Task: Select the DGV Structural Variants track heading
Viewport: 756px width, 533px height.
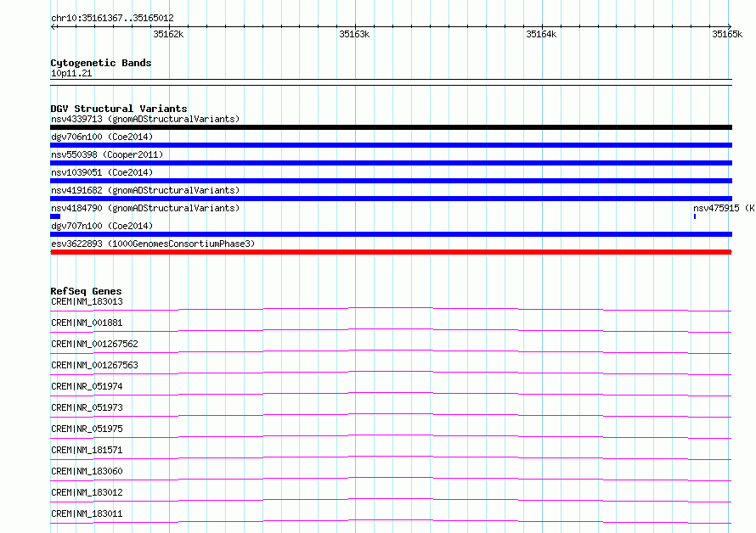Action: [119, 109]
